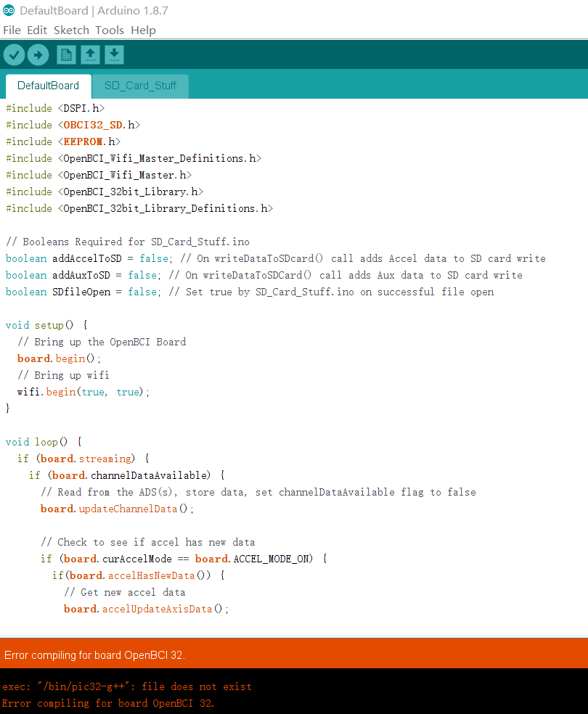Create a new sketch with New icon
Viewport: 588px width, 714px height.
pyautogui.click(x=66, y=54)
